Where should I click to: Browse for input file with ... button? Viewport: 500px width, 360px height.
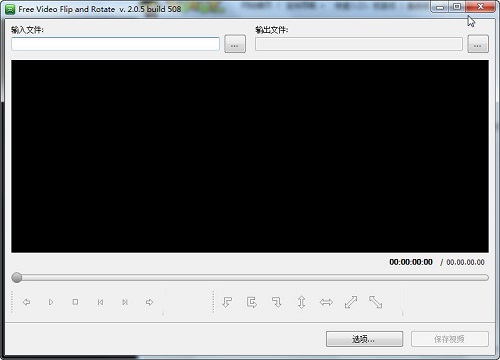pos(235,44)
